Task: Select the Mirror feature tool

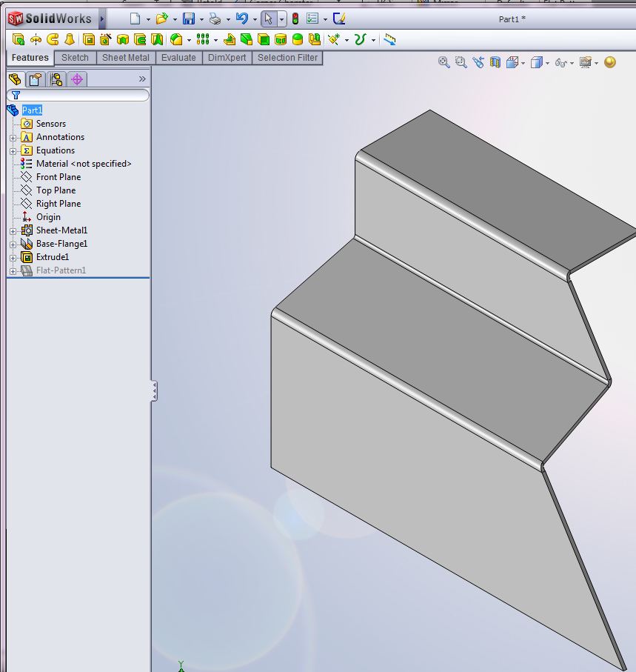Action: point(315,39)
